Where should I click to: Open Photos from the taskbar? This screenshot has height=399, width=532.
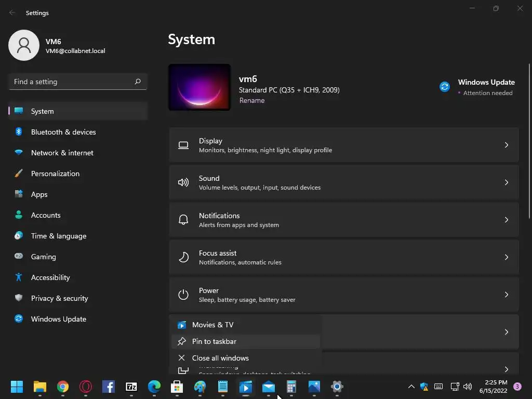point(314,387)
